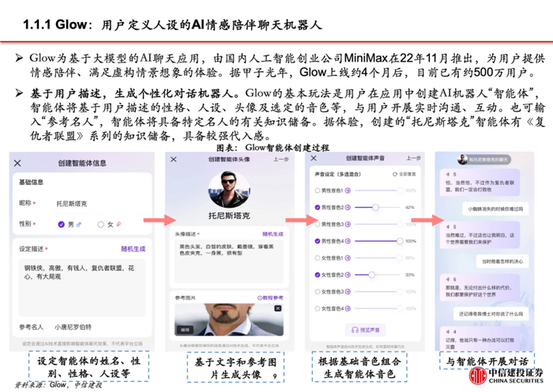Uncheck the 男性音色2 voice checkbox
The width and height of the screenshot is (553, 392).
click(318, 208)
